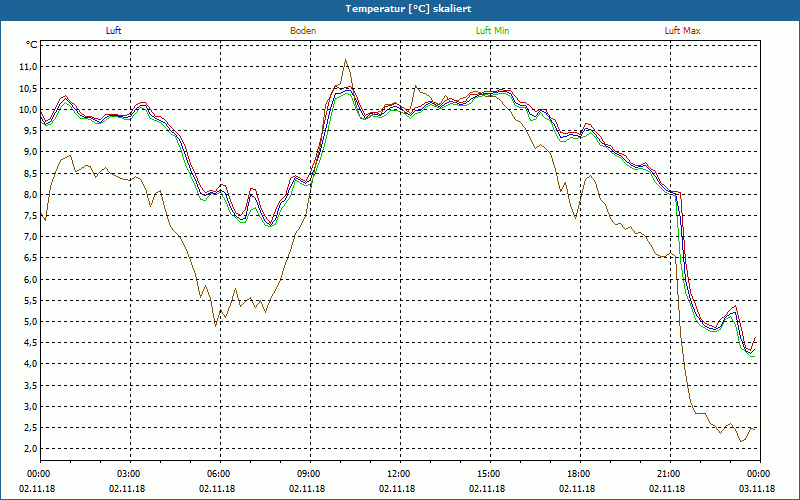Click the 15:00 time axis label
Viewport: 800px width, 500px height.
[490, 473]
